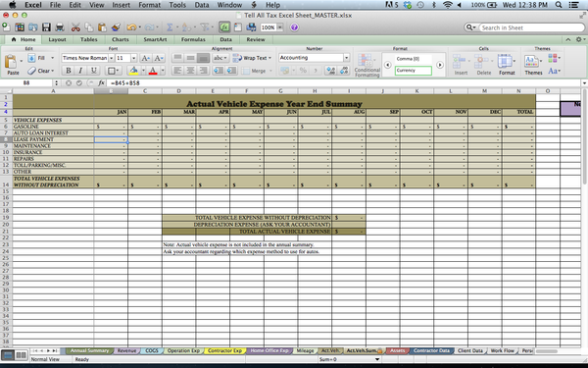Switch to the Tables ribbon tab
The image size is (588, 368).
(89, 39)
